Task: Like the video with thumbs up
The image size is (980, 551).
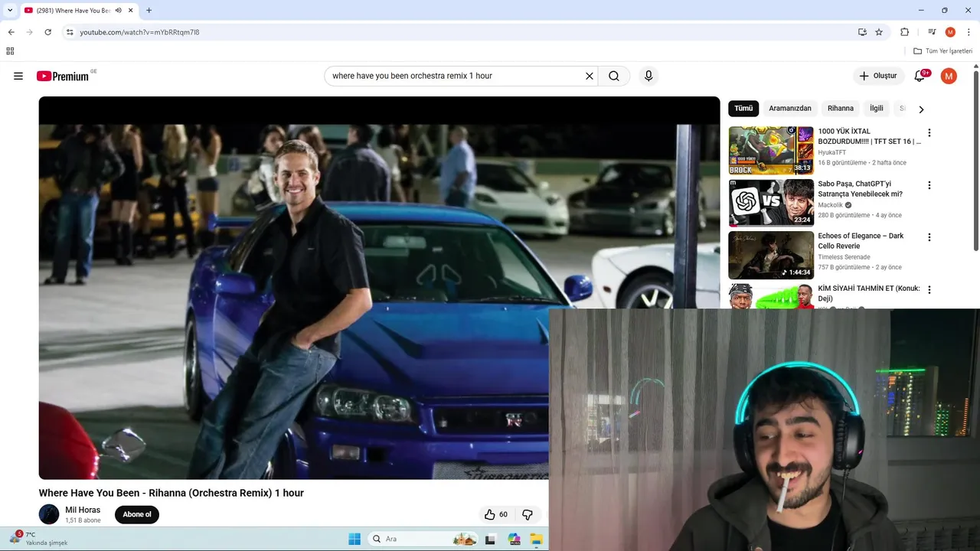Action: click(x=496, y=514)
